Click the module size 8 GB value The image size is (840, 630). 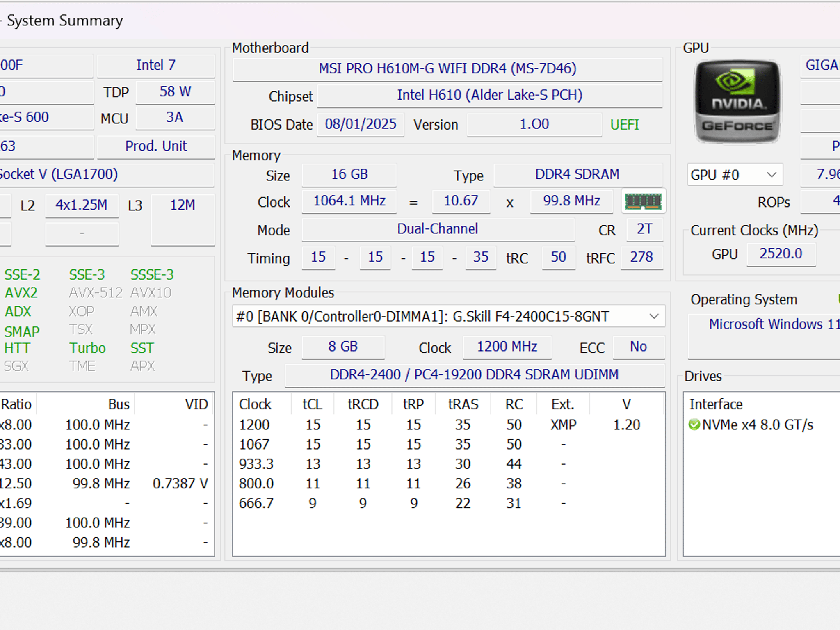(x=343, y=347)
